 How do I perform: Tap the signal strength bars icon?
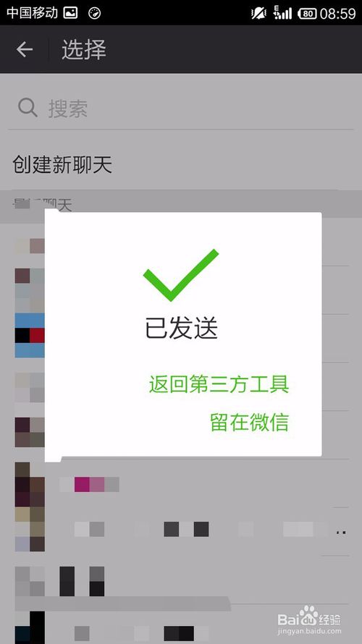click(x=282, y=13)
